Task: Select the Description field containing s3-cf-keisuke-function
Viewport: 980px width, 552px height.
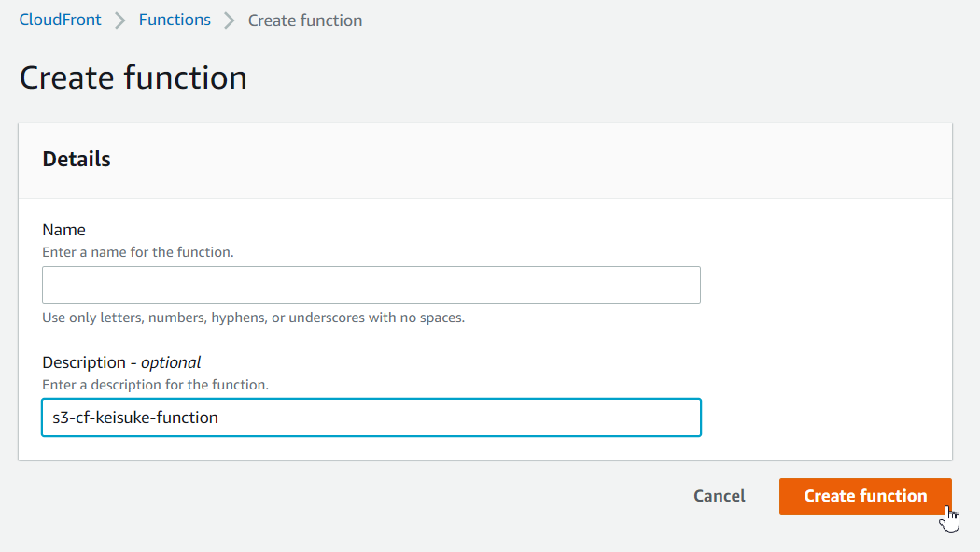Action: click(x=371, y=418)
